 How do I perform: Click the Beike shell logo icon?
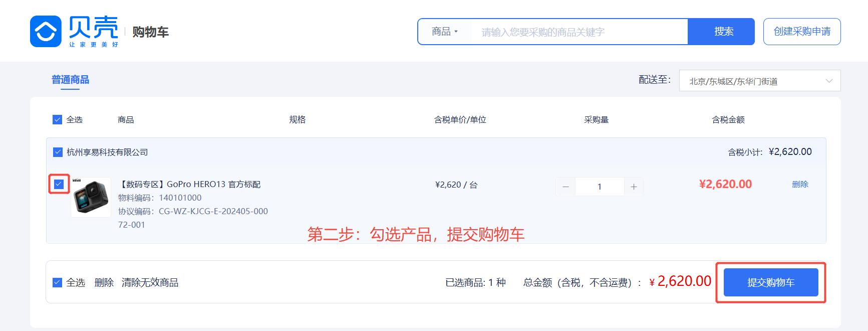click(46, 31)
